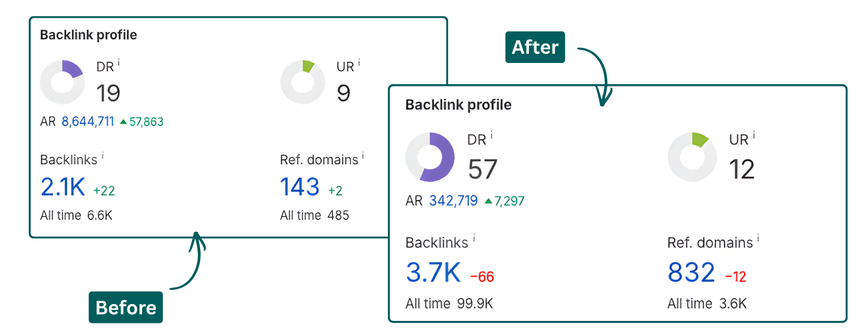This screenshot has height=335, width=868.
Task: Click the info icon beside DR 19
Action: pyautogui.click(x=119, y=64)
